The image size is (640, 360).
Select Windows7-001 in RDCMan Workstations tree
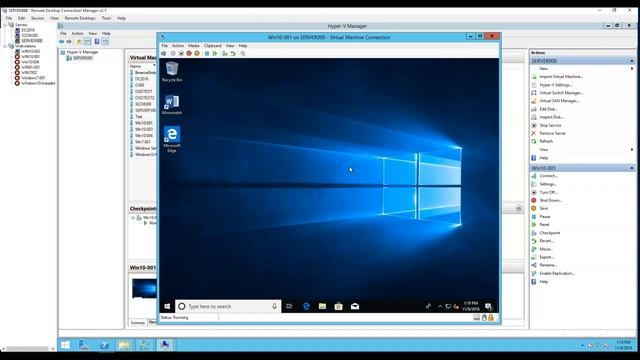(x=33, y=78)
